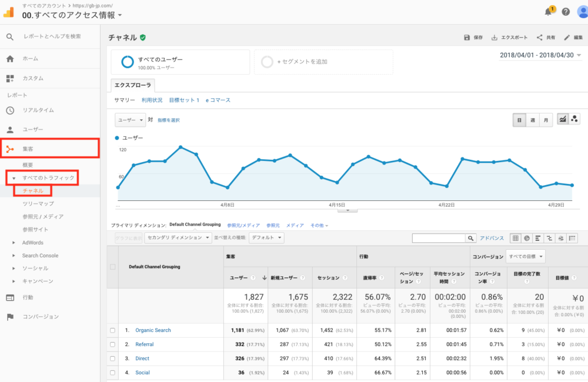Tick the Direct row checkbox
This screenshot has width=588, height=382.
[113, 358]
